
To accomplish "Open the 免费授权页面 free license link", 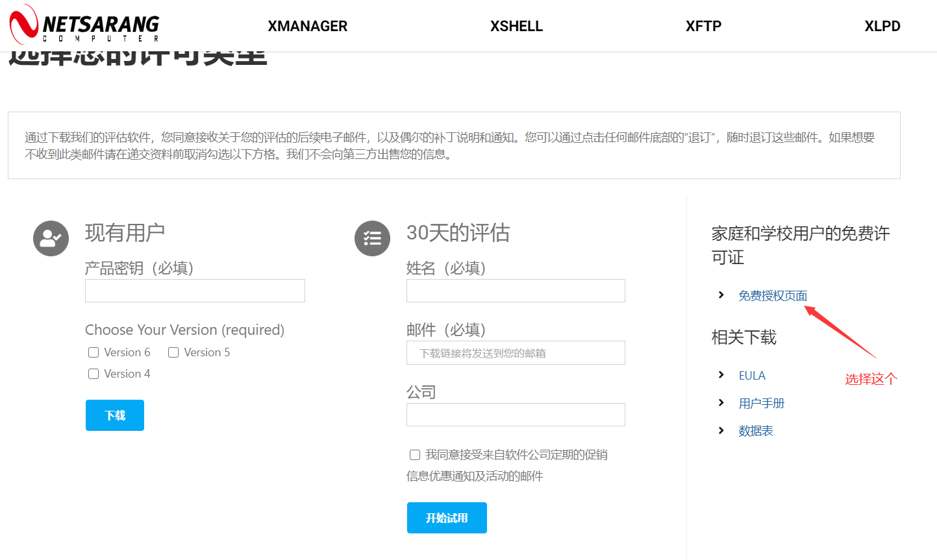I will [773, 296].
